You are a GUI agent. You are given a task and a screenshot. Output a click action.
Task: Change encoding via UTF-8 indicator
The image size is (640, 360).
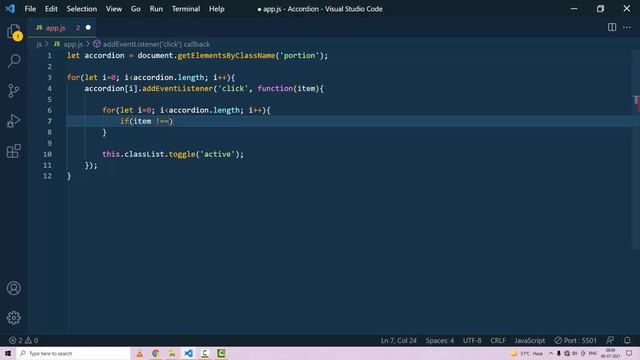tap(472, 340)
